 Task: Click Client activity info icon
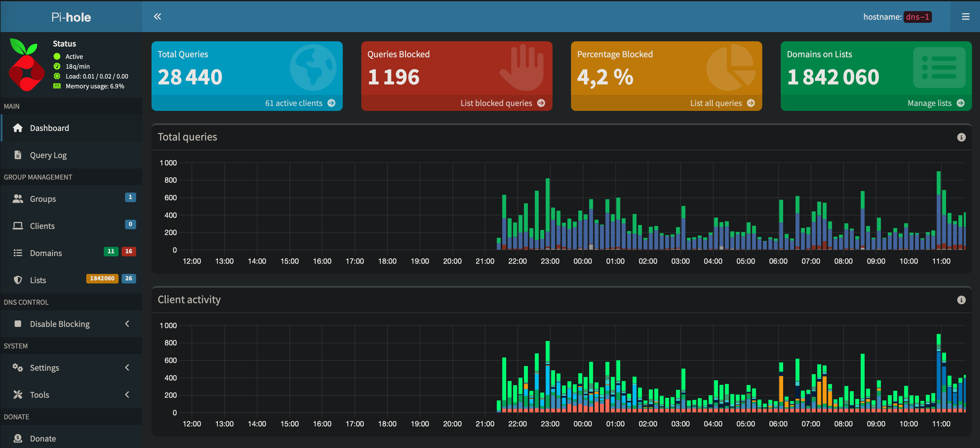pos(961,300)
